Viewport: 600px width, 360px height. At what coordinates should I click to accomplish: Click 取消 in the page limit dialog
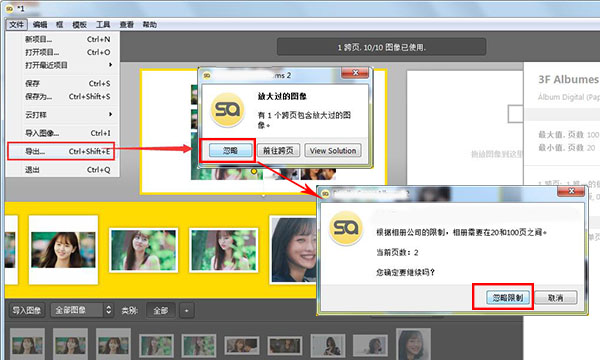click(x=556, y=298)
